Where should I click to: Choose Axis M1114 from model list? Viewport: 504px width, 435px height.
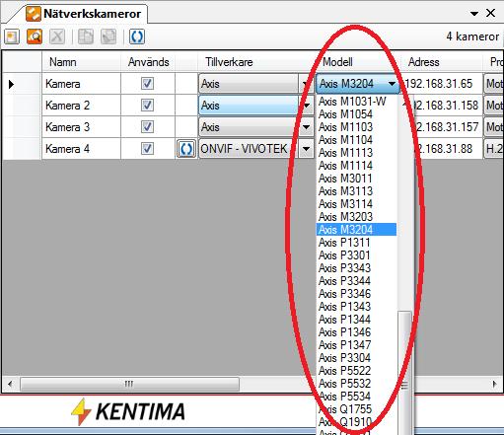tap(356, 166)
